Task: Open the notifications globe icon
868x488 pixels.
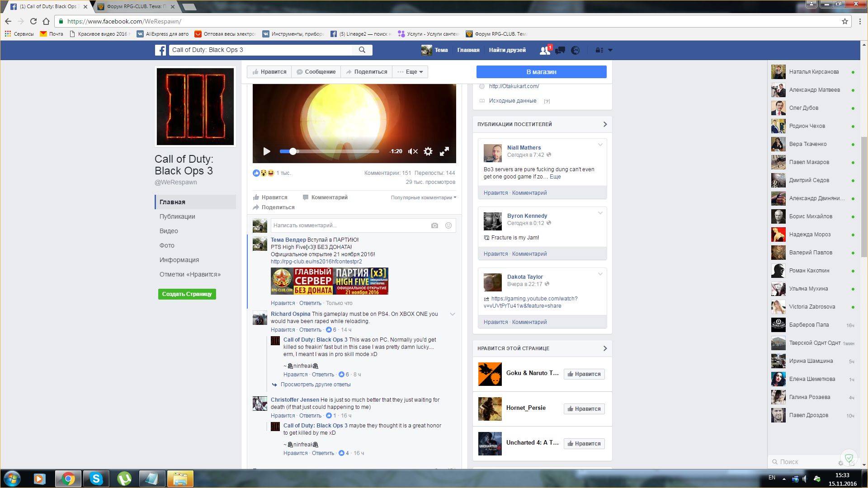Action: tap(576, 50)
